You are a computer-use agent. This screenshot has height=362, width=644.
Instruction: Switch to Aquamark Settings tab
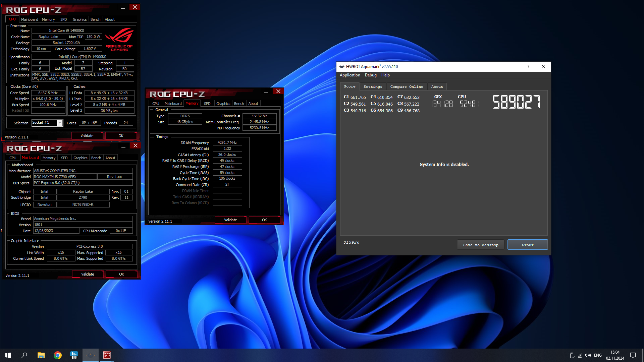click(x=373, y=87)
